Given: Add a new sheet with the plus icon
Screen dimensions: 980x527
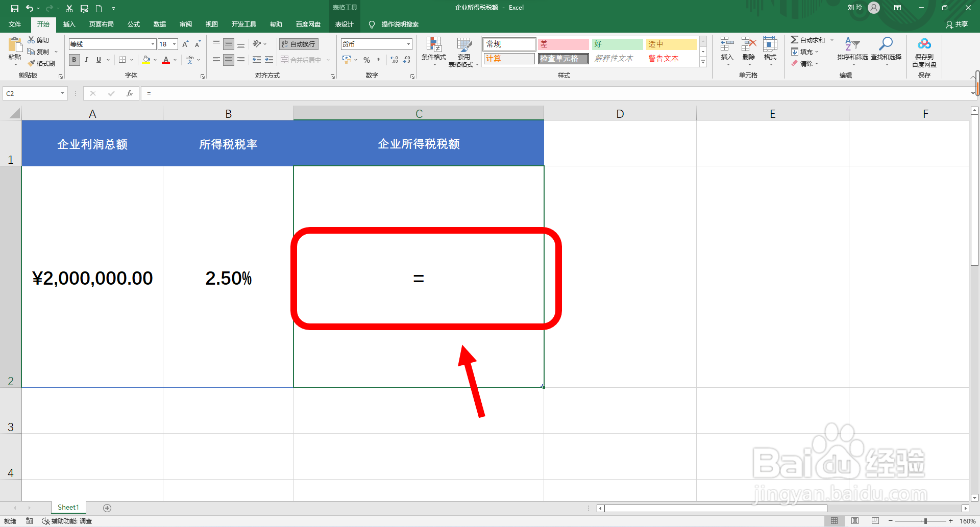Looking at the screenshot, I should point(107,508).
